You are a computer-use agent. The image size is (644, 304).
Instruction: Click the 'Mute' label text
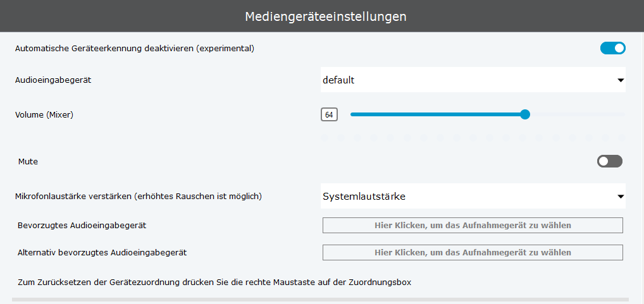[x=28, y=162]
